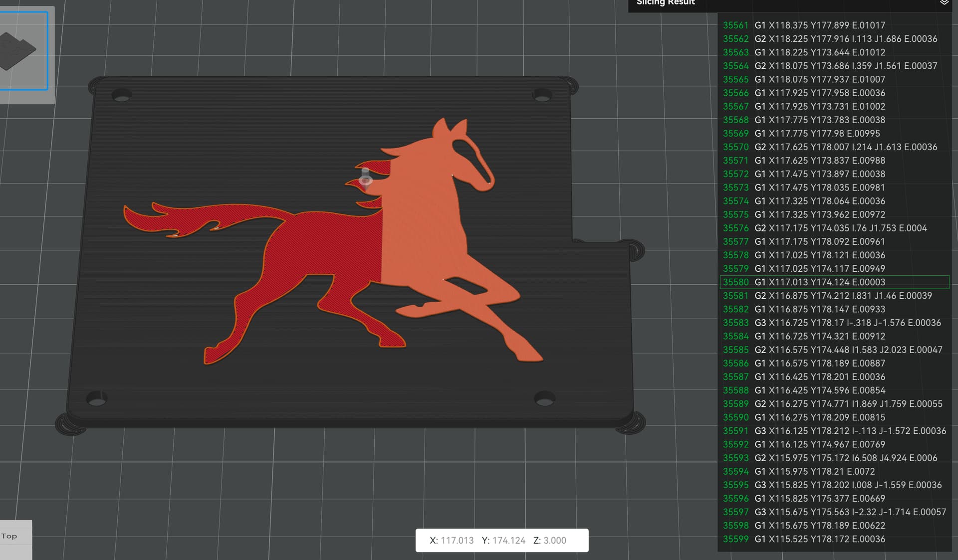Select G-code line 35562 G2 arc move

[834, 39]
